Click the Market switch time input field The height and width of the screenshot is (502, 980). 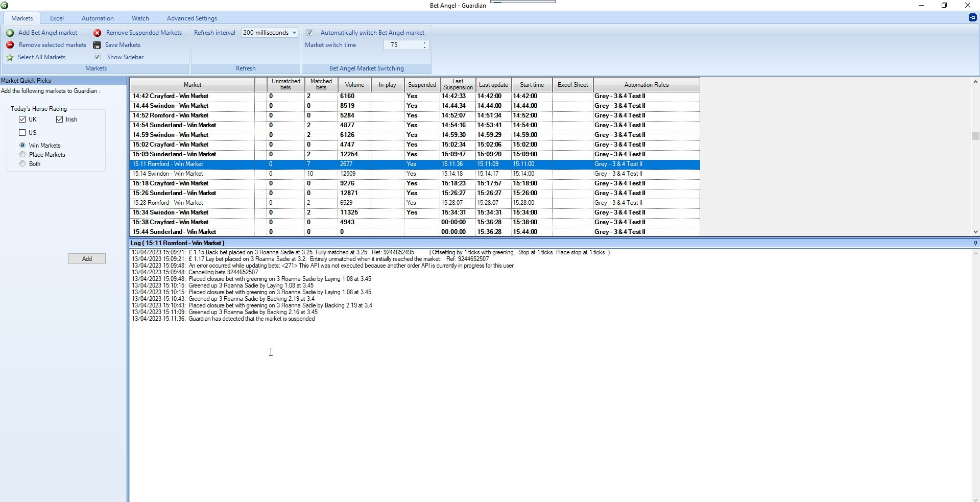coord(402,45)
